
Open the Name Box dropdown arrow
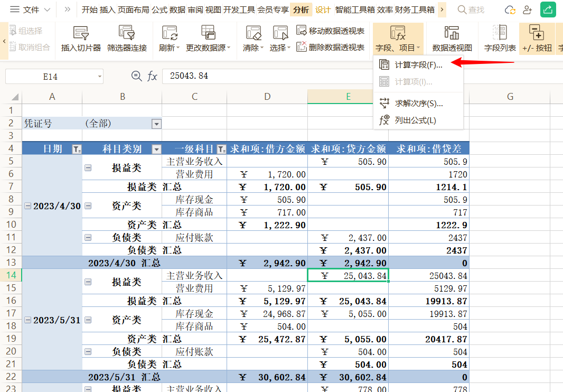click(x=99, y=77)
